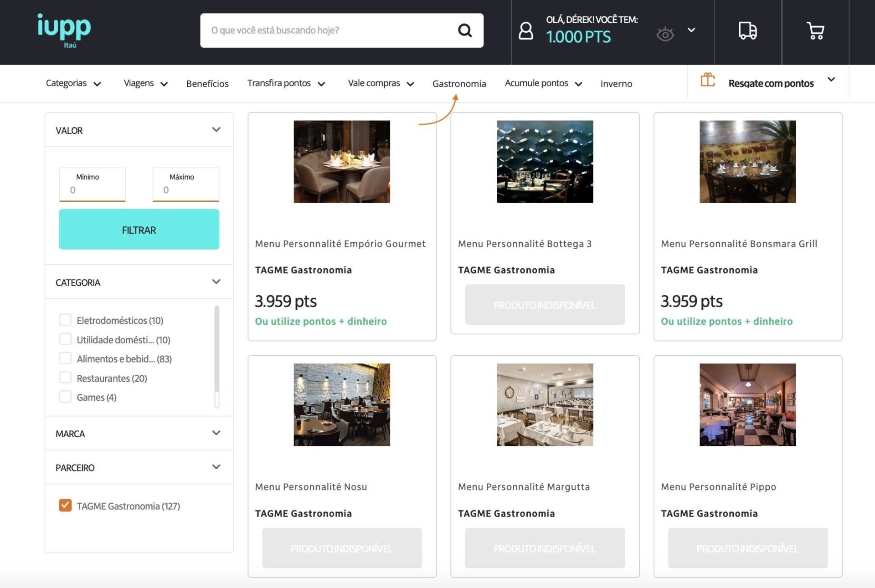This screenshot has width=875, height=588.
Task: Expand Resgate com pontos chevron
Action: pos(831,79)
